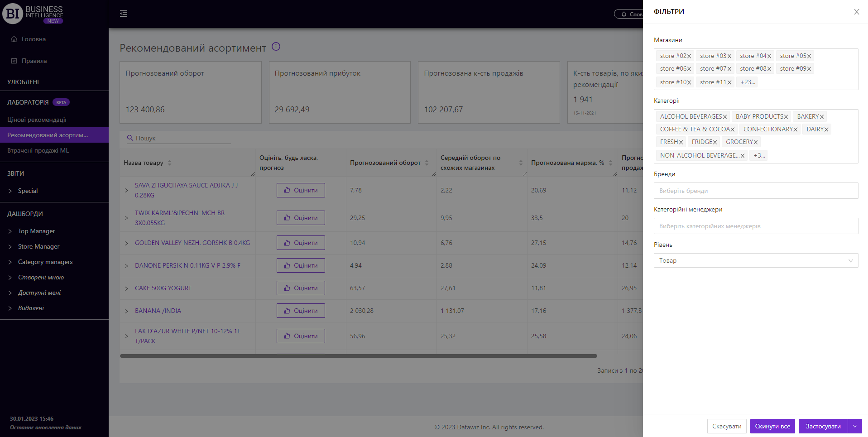Click sort arrows on Назва товару column
This screenshot has width=868, height=437.
pyautogui.click(x=169, y=163)
